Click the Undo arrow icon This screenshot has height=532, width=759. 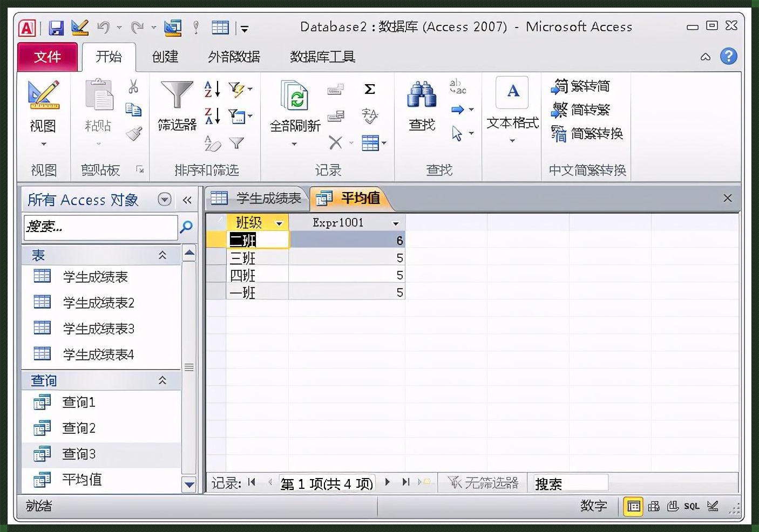click(103, 27)
